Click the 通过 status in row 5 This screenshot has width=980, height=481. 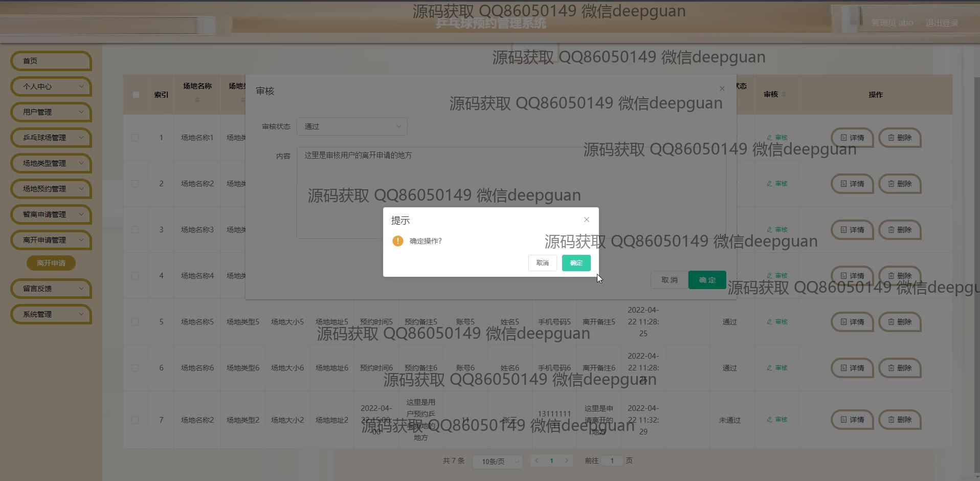pos(730,322)
